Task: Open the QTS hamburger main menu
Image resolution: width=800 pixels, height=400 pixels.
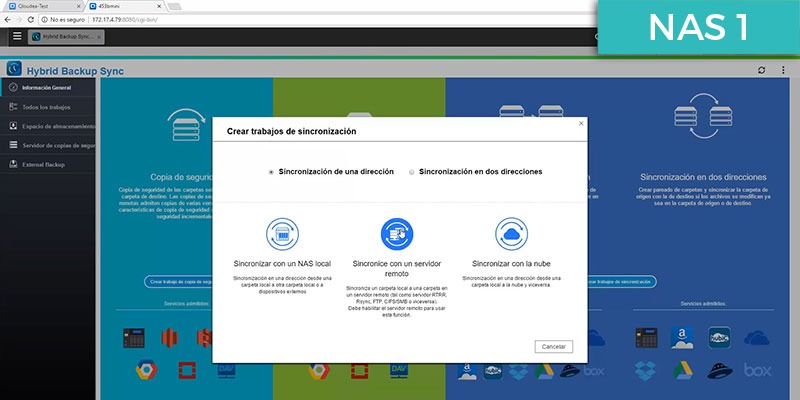Action: 17,36
